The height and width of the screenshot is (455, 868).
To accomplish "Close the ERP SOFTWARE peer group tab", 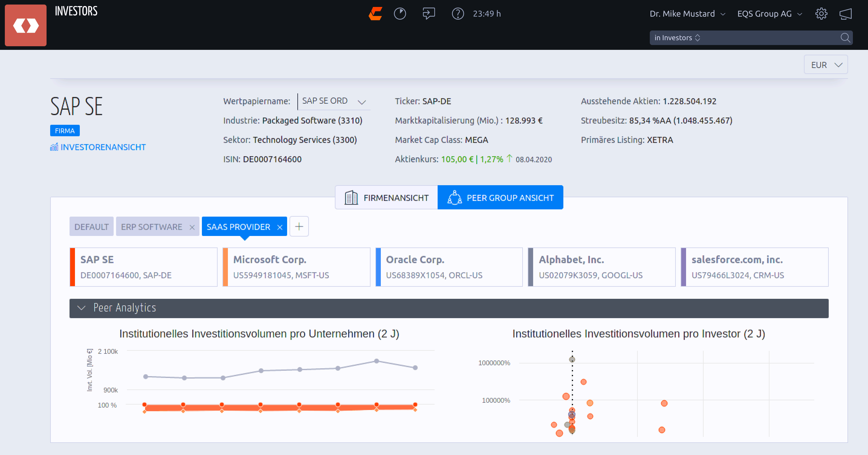I will tap(192, 227).
